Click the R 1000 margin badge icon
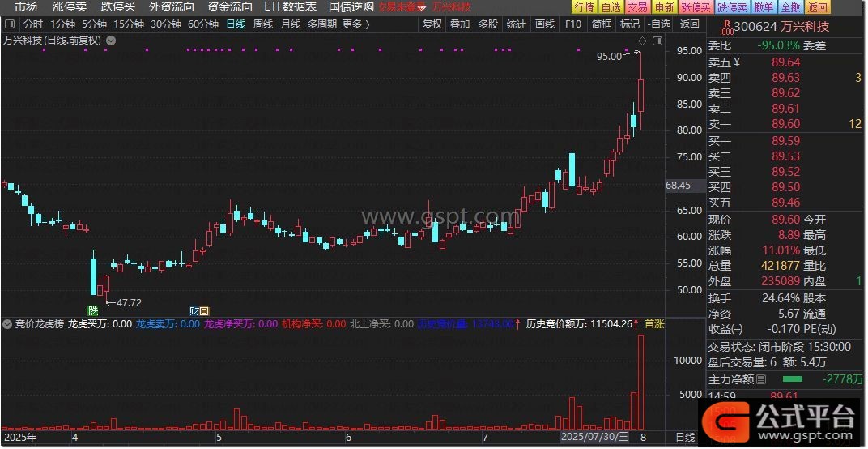868x449 pixels. click(x=726, y=27)
